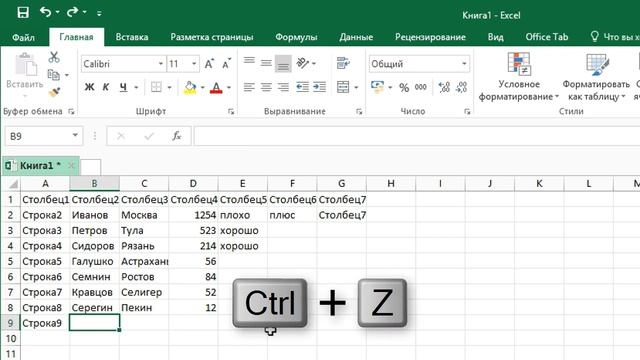
Task: Click the Что вы хотите search lightbulb
Action: point(595,37)
